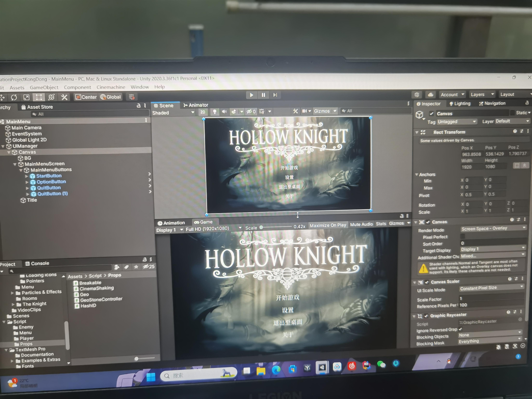This screenshot has width=532, height=399.
Task: Open cloud services icon
Action: click(x=431, y=95)
